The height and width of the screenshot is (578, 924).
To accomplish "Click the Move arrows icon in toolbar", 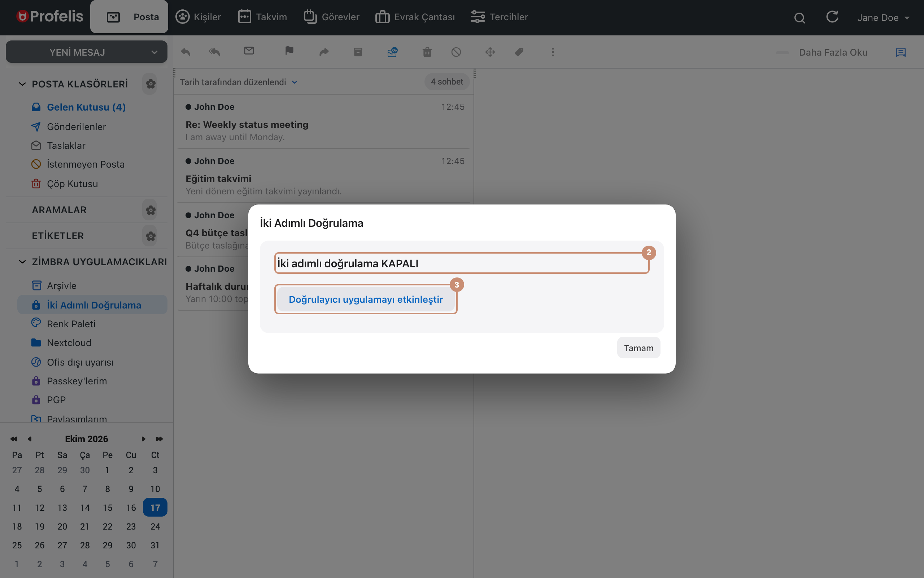I will click(x=490, y=52).
